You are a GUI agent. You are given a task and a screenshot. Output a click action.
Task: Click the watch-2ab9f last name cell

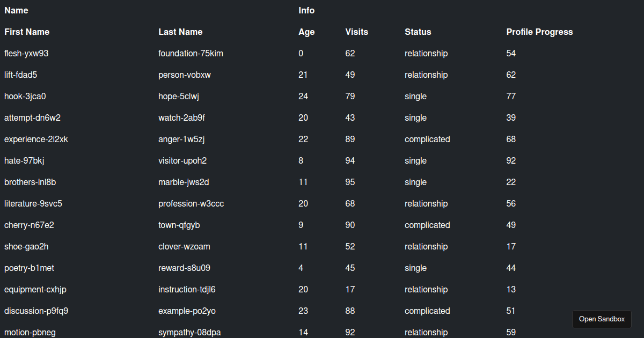[x=181, y=118]
